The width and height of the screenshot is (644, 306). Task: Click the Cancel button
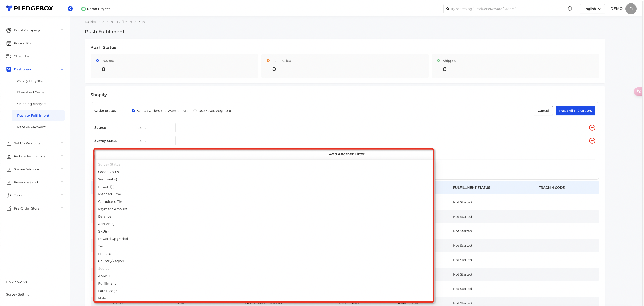[x=543, y=111]
